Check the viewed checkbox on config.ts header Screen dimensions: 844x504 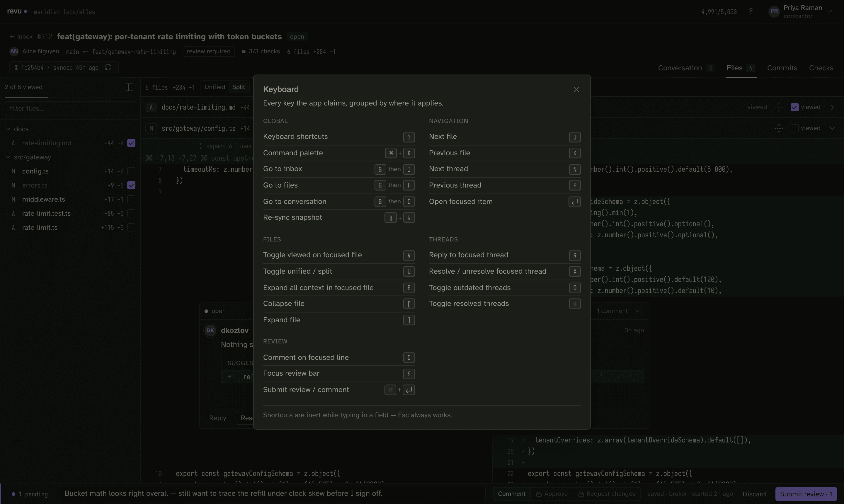coord(794,128)
